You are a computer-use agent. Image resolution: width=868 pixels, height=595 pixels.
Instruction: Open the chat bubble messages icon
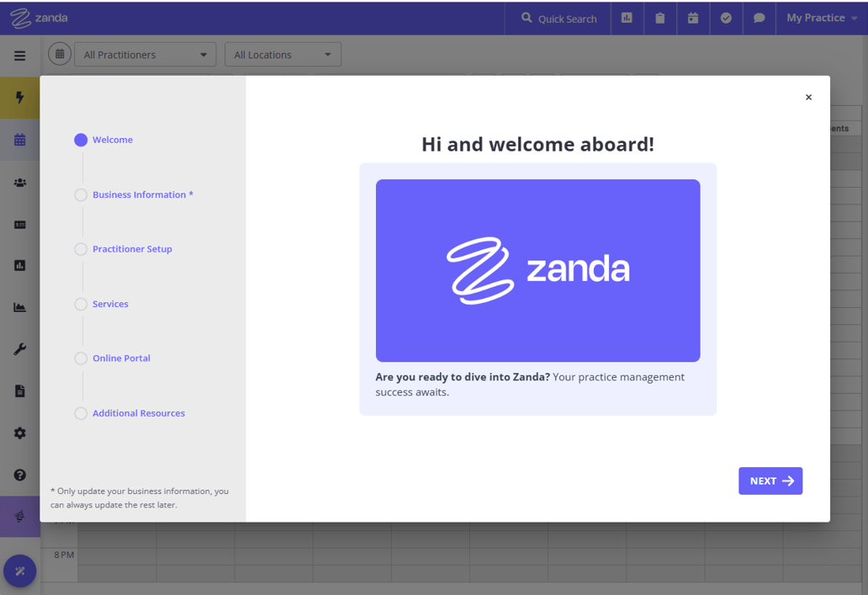(x=759, y=18)
